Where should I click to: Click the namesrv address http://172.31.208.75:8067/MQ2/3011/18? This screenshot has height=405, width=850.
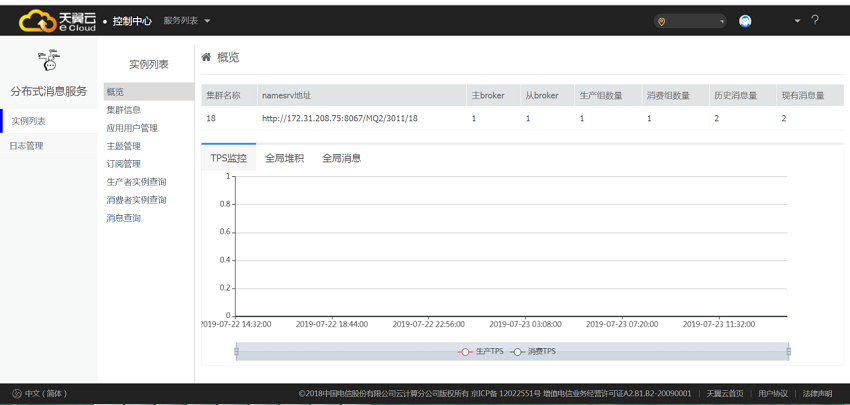click(x=339, y=118)
